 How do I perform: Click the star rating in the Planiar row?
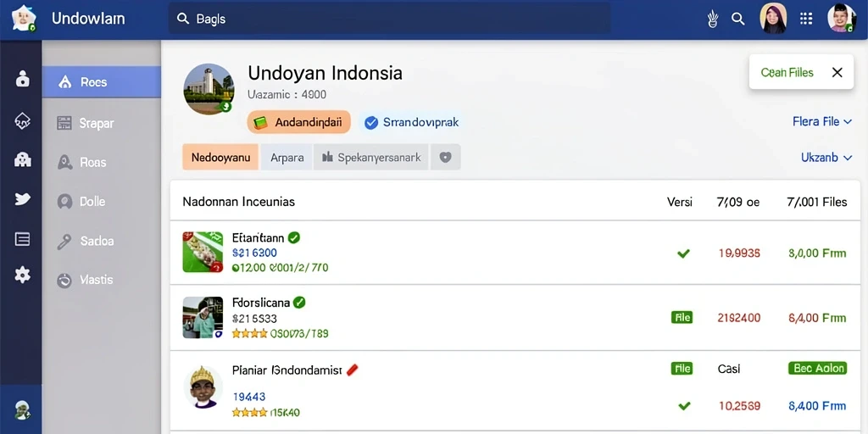(250, 412)
